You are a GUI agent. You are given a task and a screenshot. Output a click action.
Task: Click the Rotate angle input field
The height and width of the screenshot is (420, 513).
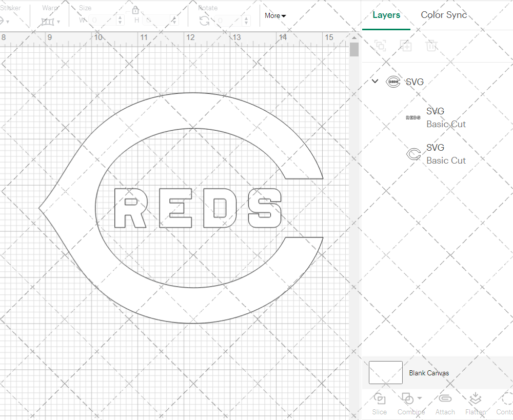pos(229,21)
